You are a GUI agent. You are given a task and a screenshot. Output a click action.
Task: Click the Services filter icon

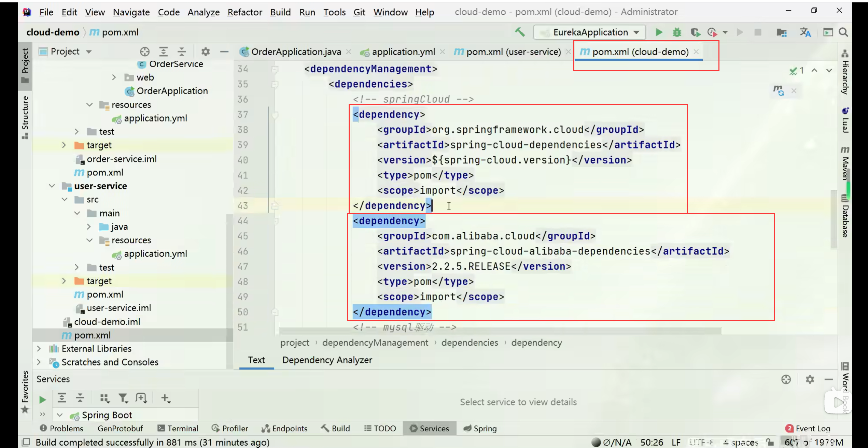pos(123,398)
